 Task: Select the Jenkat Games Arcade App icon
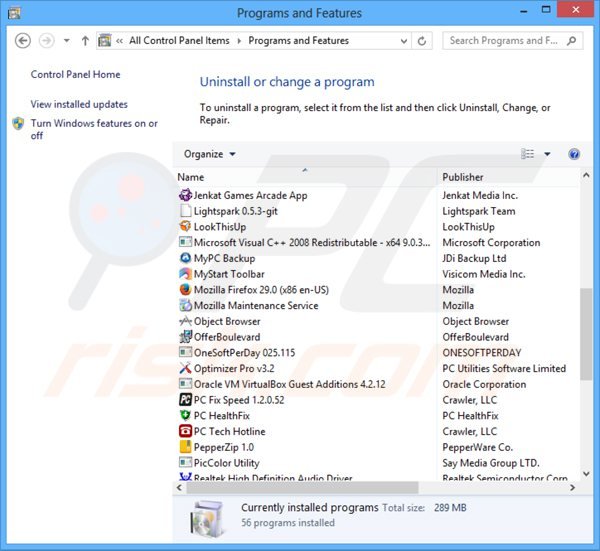(185, 195)
